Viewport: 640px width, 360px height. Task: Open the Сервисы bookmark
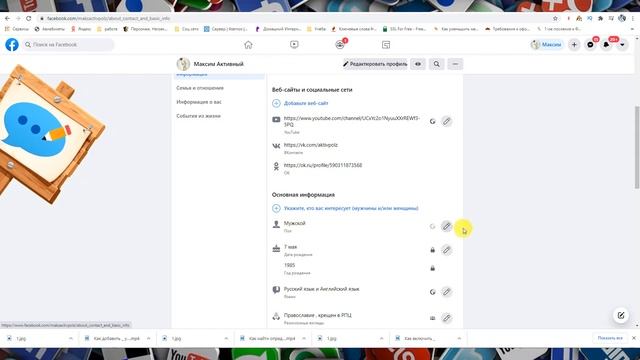17,29
